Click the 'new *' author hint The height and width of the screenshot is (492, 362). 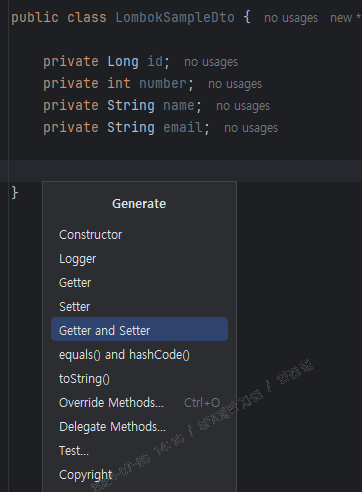pyautogui.click(x=345, y=18)
